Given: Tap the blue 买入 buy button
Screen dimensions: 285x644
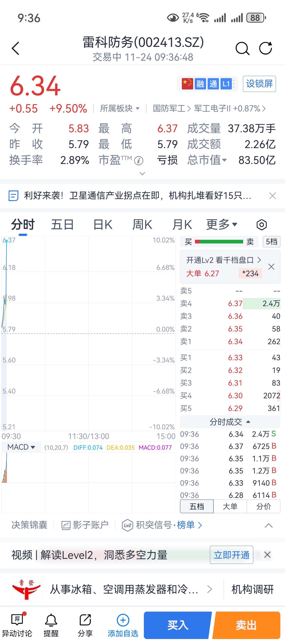Looking at the screenshot, I should [178, 625].
